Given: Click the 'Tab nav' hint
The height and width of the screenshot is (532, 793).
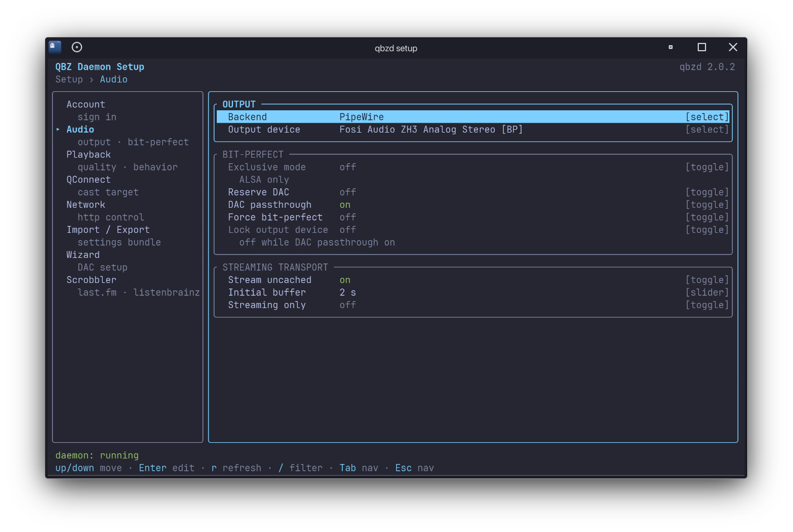Looking at the screenshot, I should pos(359,468).
